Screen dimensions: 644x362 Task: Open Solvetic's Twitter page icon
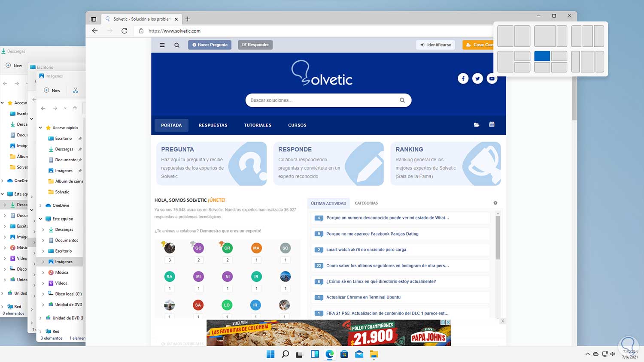(477, 78)
